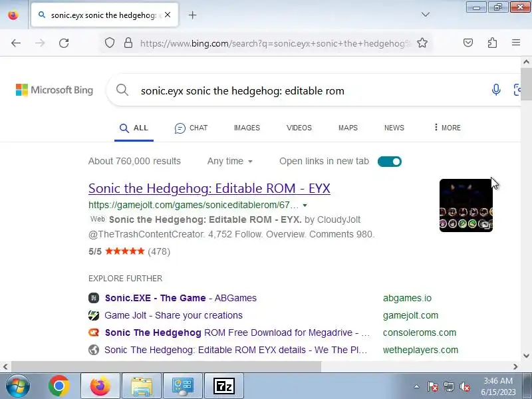
Task: Open the Windows Start menu orb
Action: click(x=18, y=386)
